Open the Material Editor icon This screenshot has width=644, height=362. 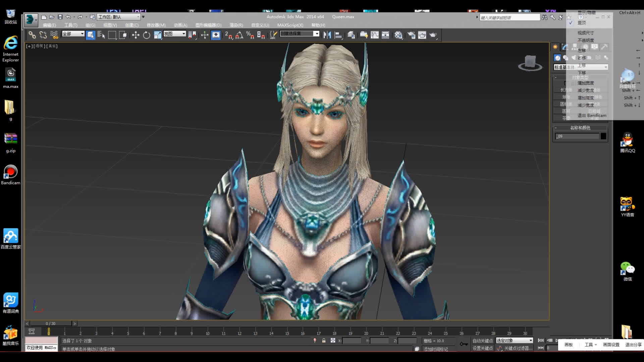398,35
